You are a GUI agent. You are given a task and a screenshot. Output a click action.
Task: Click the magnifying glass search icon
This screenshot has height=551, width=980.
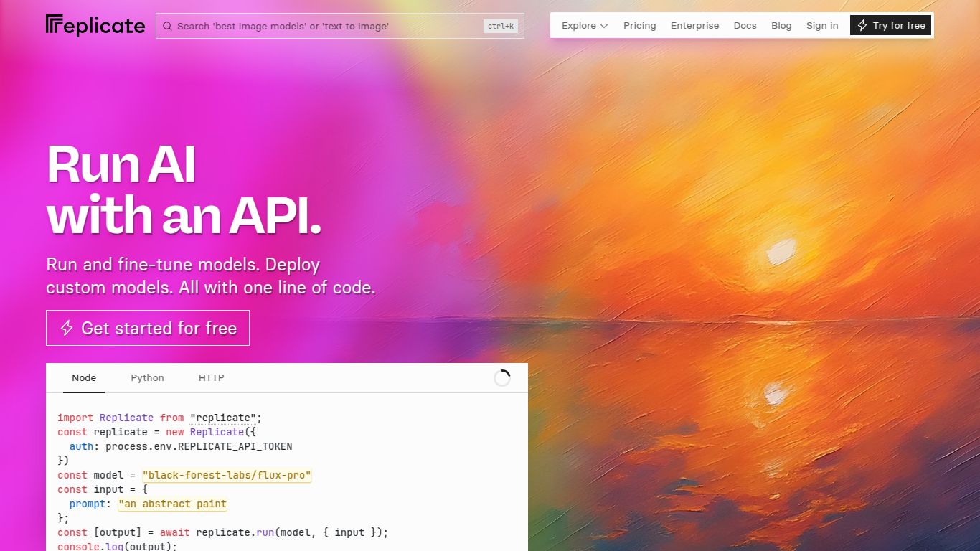coord(167,27)
